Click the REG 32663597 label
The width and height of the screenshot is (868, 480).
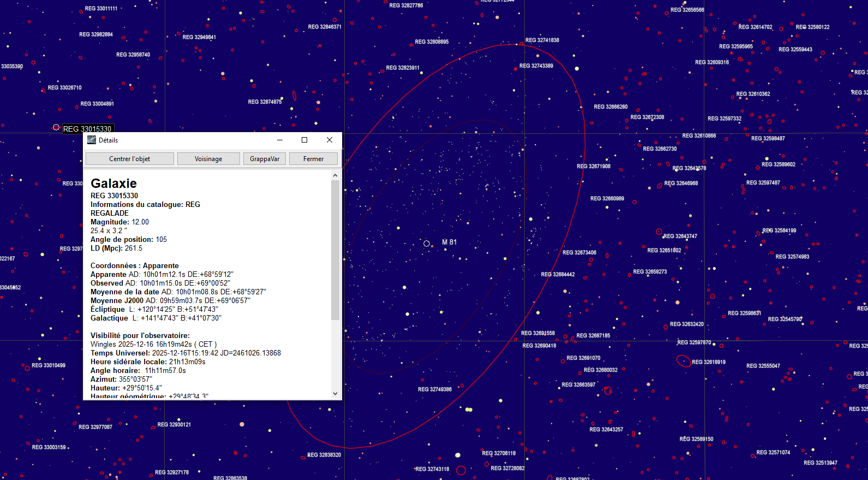pos(578,384)
